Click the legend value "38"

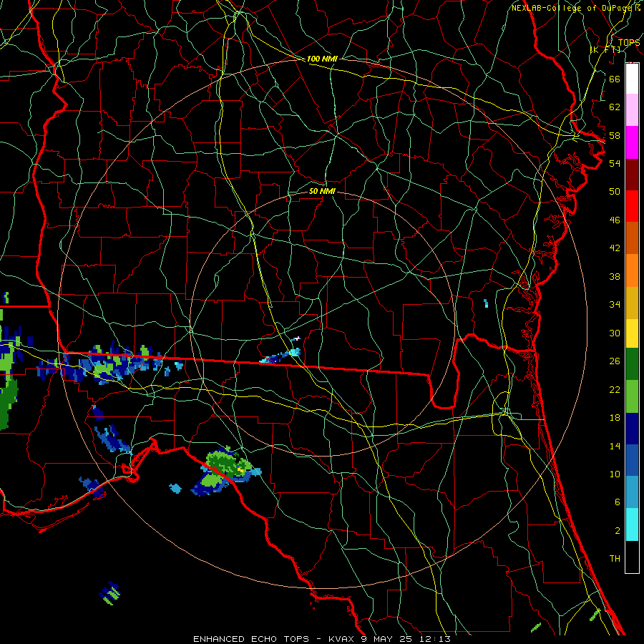point(615,276)
